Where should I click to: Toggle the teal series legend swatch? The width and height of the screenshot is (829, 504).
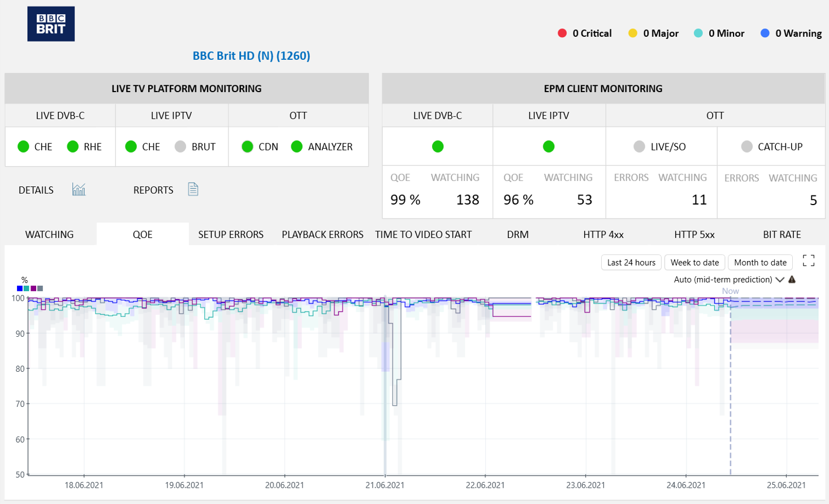click(x=27, y=289)
